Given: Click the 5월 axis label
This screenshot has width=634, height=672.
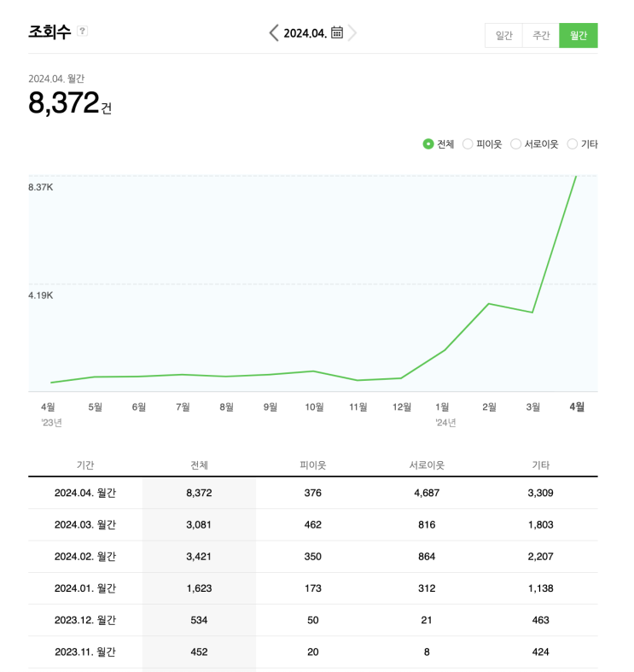Looking at the screenshot, I should click(x=95, y=406).
